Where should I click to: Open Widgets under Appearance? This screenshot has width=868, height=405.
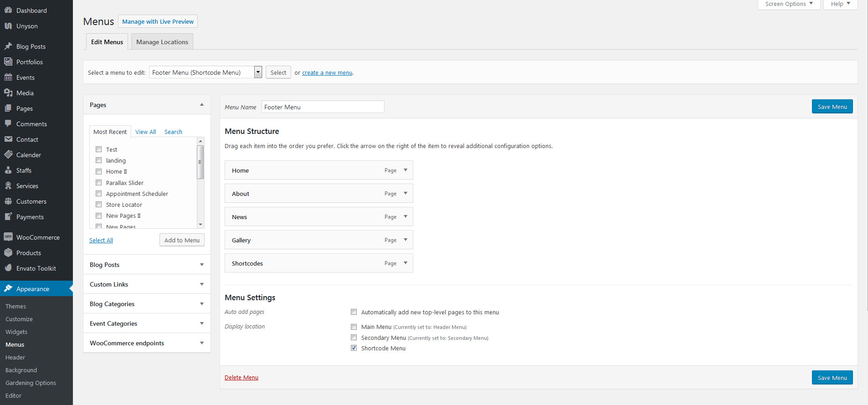[x=16, y=332]
